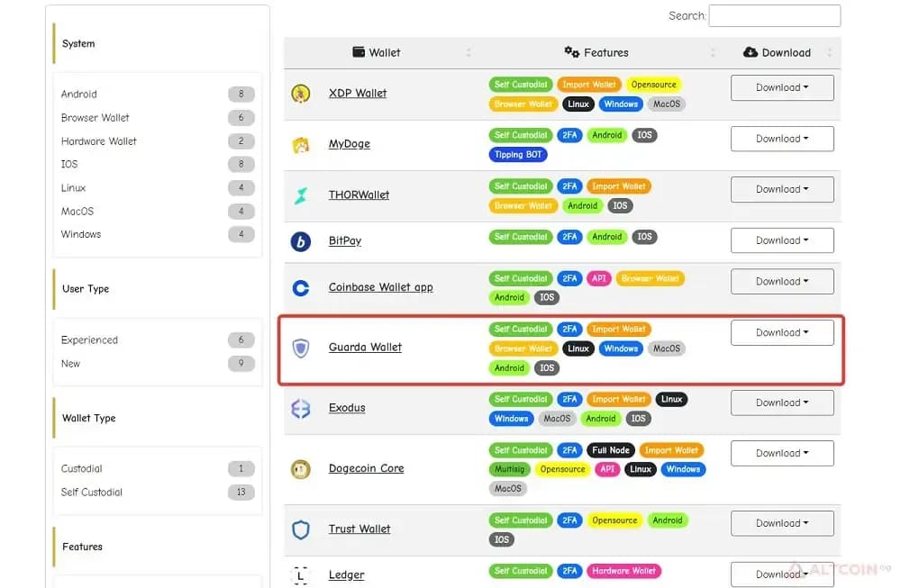This screenshot has width=901, height=588.
Task: Click Full Node tag on Dogecoin Core
Action: pos(611,450)
